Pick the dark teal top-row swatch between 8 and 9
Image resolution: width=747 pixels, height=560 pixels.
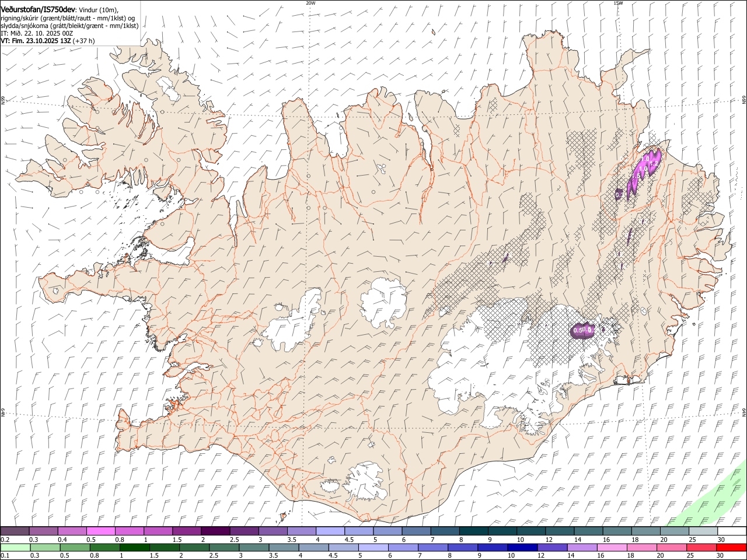click(473, 531)
